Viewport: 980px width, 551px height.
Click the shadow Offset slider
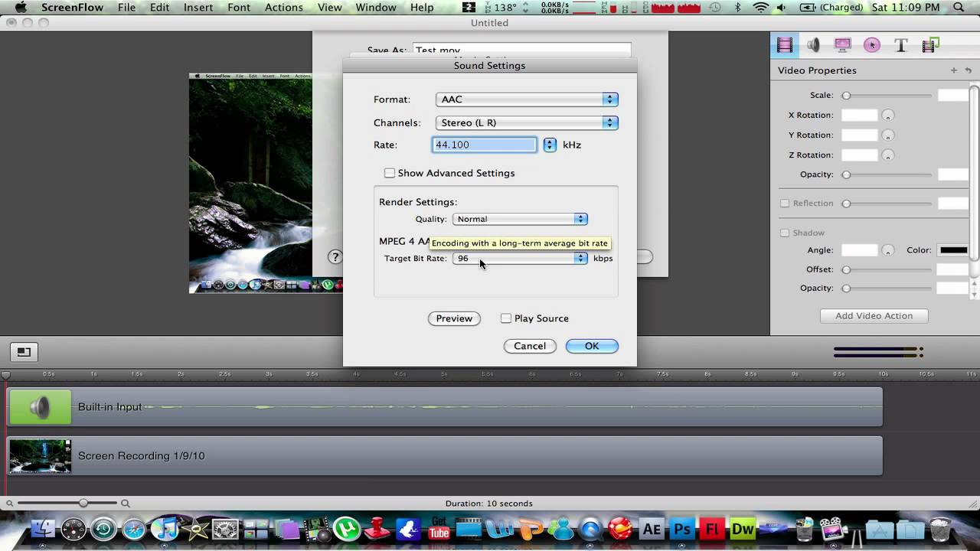pyautogui.click(x=887, y=269)
